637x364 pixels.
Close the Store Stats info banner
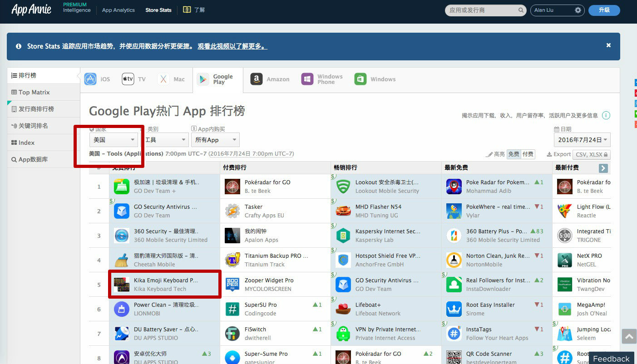608,45
